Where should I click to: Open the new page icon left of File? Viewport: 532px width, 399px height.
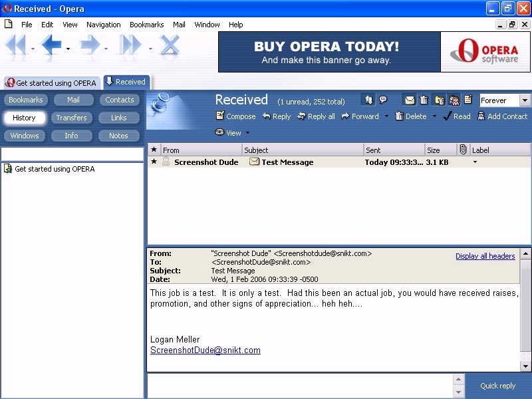9,24
